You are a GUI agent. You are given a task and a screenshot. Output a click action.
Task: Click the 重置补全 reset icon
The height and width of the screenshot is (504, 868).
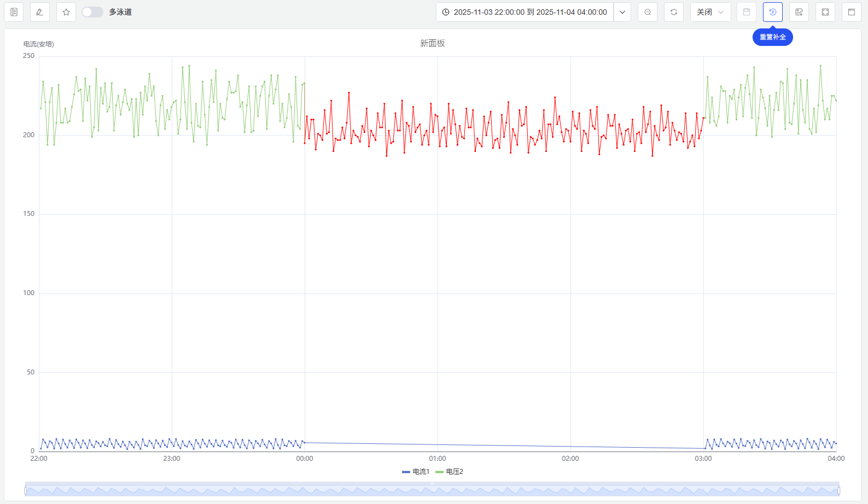point(773,12)
